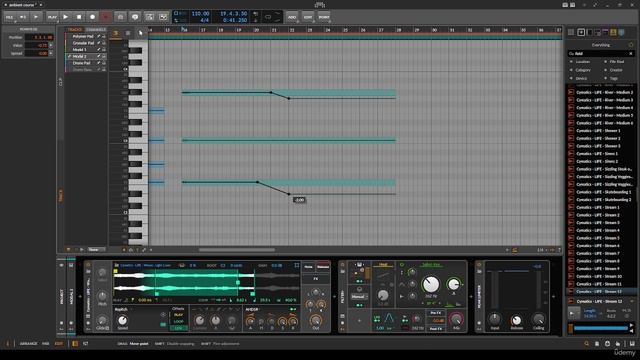Toggle edit pencil for Modal 1 track
The height and width of the screenshot is (360, 640).
click(x=98, y=49)
